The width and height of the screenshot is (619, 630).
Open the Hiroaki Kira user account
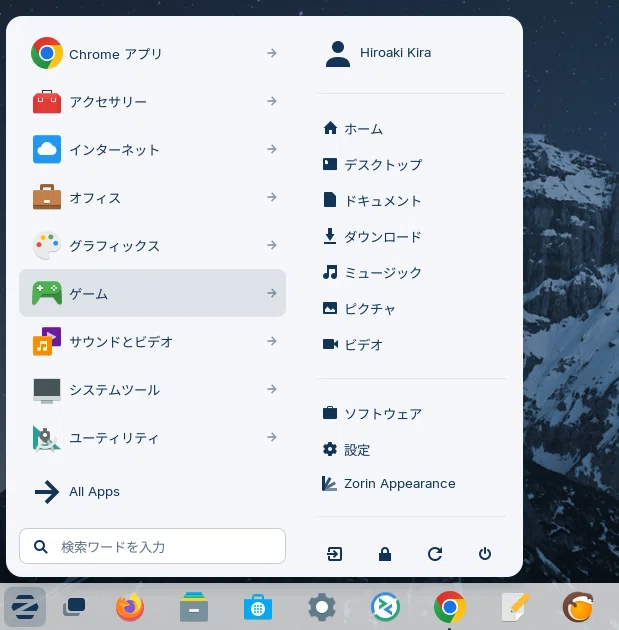[411, 53]
